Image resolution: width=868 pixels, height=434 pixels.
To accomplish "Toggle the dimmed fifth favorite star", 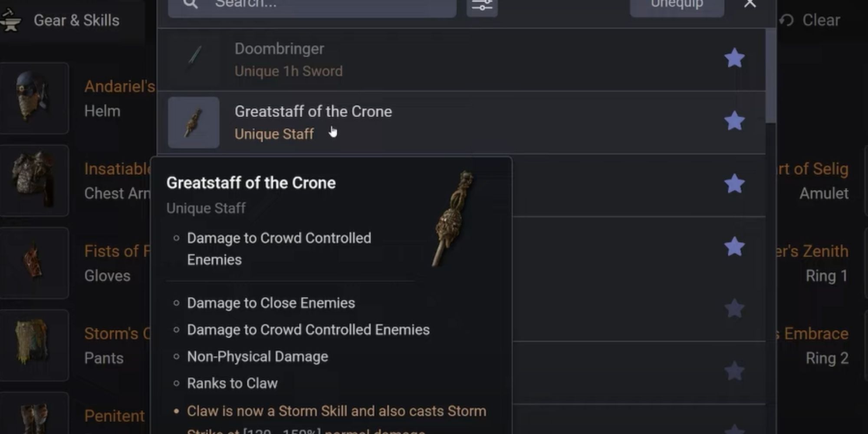I will (x=734, y=309).
